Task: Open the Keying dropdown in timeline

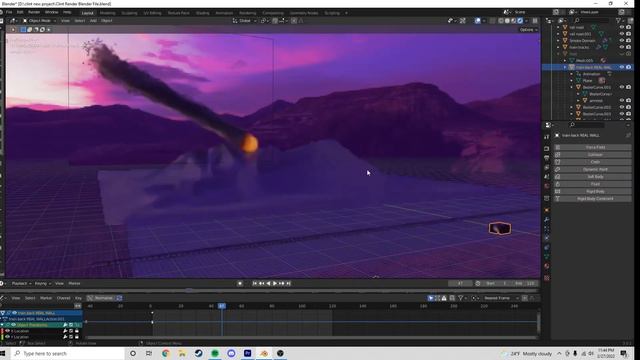Action: click(42, 283)
